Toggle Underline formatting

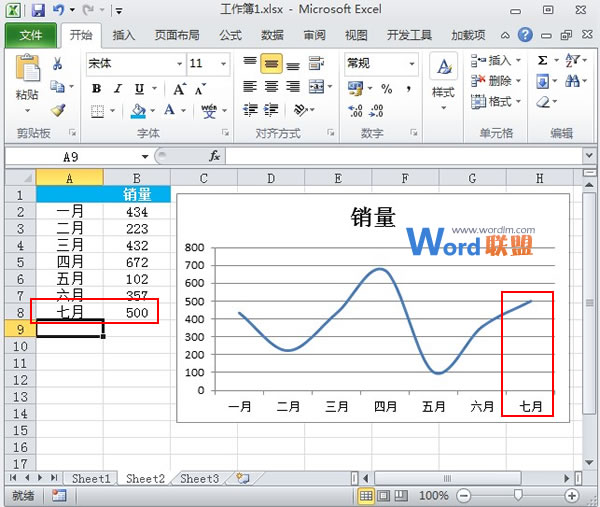click(139, 89)
